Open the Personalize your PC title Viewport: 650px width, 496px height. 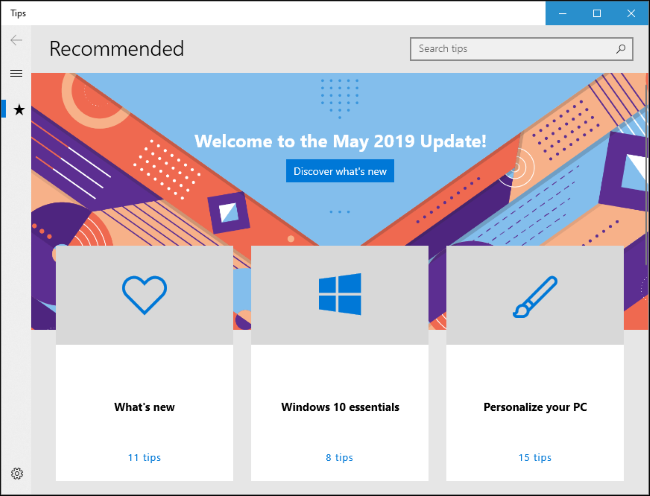[535, 407]
